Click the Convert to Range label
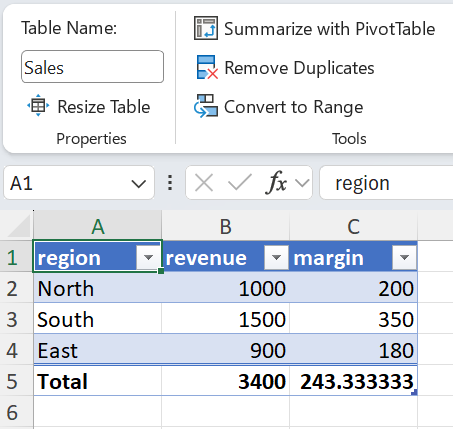The height and width of the screenshot is (429, 453). coord(293,107)
